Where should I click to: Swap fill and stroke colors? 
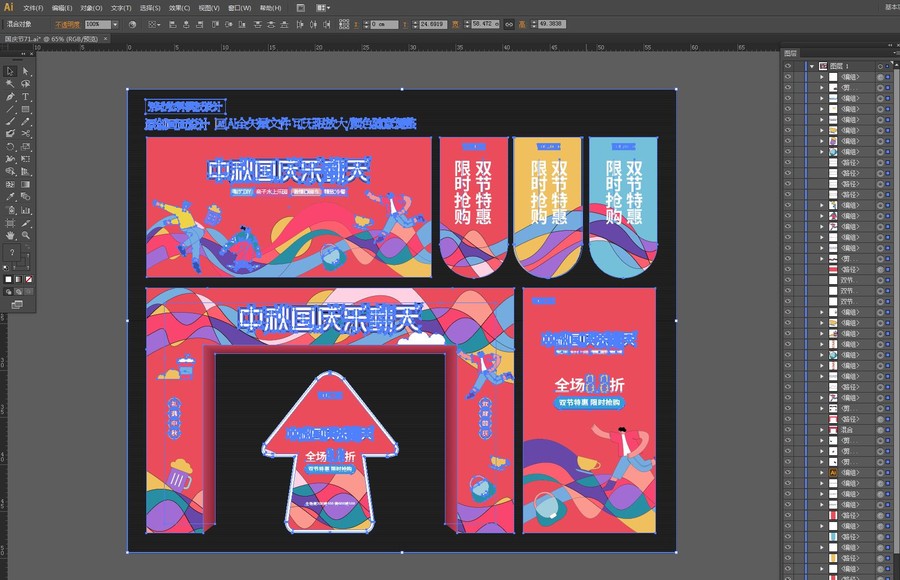click(x=28, y=248)
